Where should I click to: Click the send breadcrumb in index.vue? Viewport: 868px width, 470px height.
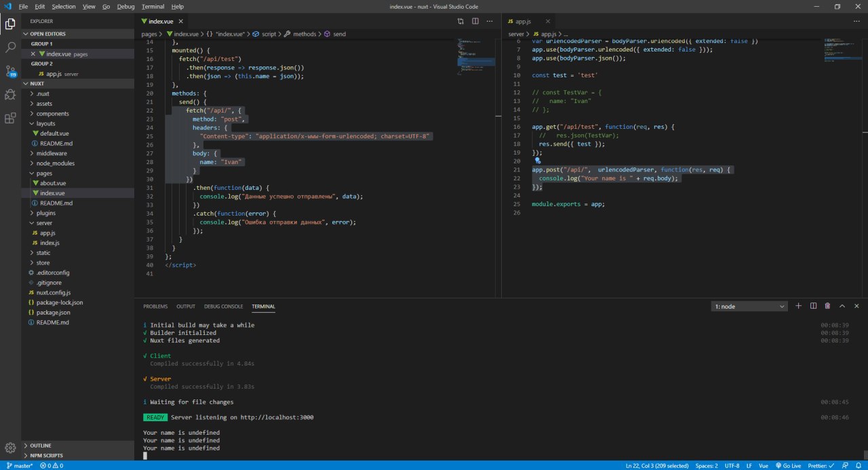point(335,34)
